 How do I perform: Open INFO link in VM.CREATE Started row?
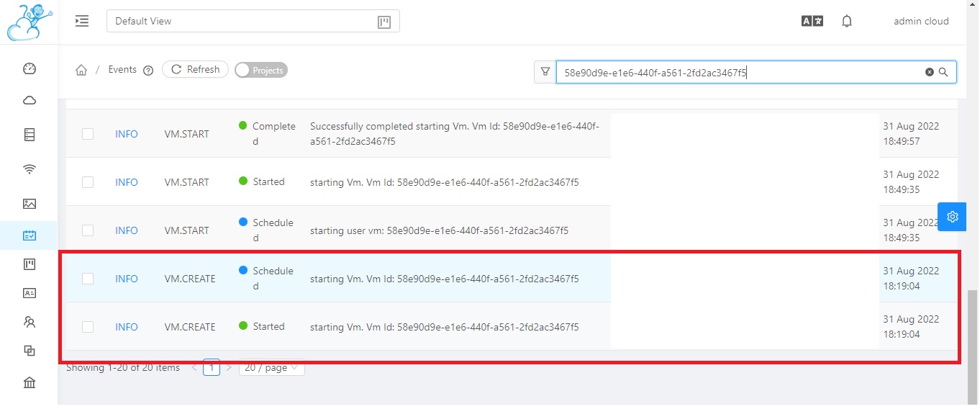[x=127, y=327]
